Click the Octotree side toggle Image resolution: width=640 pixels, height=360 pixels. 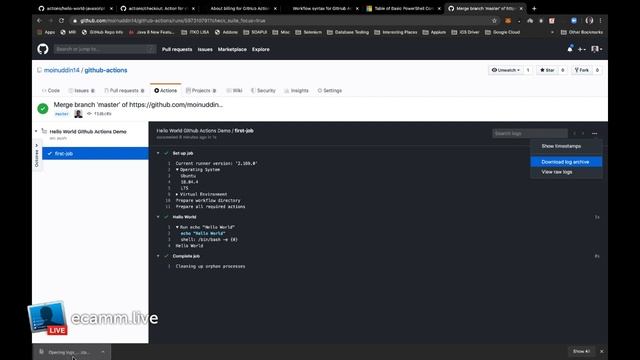tap(37, 156)
